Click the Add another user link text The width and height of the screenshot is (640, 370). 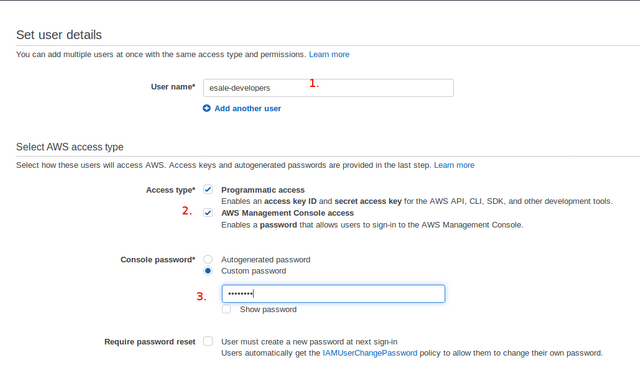(x=248, y=109)
